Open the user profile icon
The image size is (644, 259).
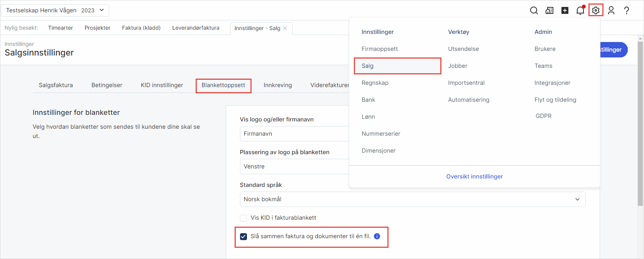click(x=611, y=10)
